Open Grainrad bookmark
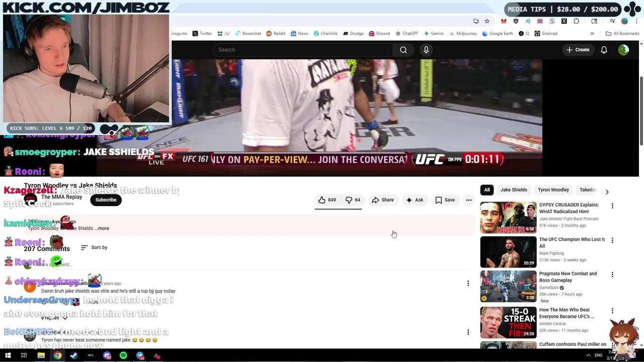This screenshot has height=362, width=644. pyautogui.click(x=546, y=34)
